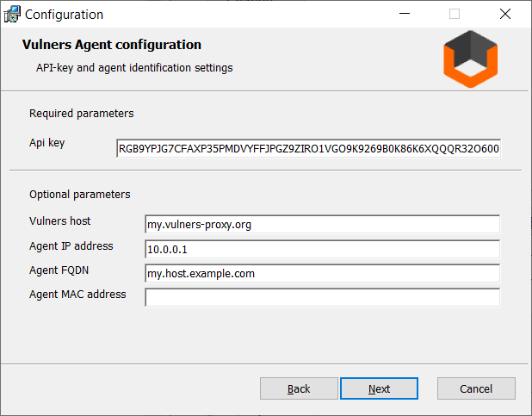Click the 'Agent MAC address' label
Screen dimensions: 532x416
[77, 295]
